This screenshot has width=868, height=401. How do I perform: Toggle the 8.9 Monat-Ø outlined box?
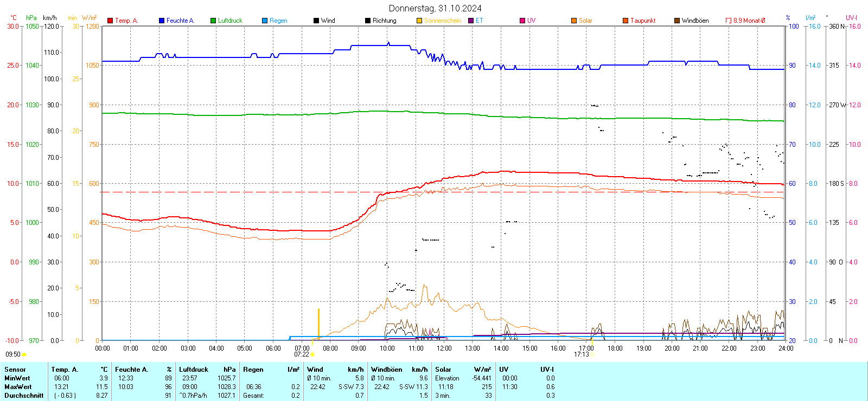(729, 21)
